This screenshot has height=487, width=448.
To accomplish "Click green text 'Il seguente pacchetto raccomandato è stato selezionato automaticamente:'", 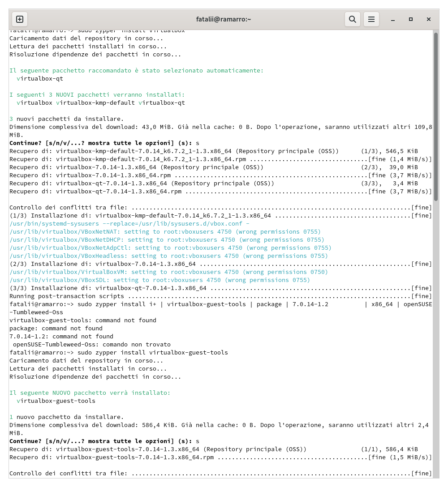I will coord(136,71).
